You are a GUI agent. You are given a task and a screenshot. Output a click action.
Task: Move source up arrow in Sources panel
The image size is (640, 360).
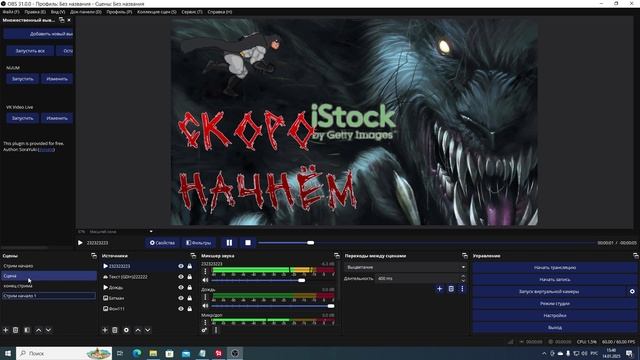[138, 330]
